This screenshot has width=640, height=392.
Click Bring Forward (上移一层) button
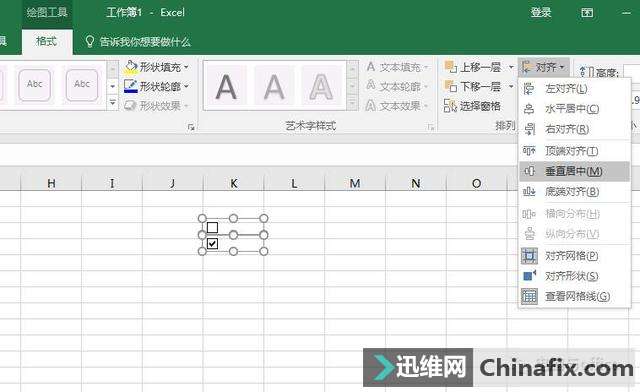[472, 67]
